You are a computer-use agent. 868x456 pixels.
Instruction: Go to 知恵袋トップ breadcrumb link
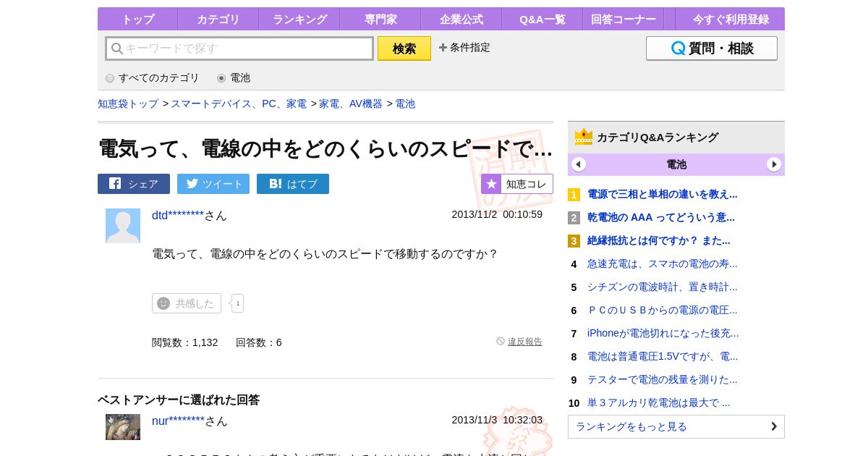pyautogui.click(x=128, y=104)
